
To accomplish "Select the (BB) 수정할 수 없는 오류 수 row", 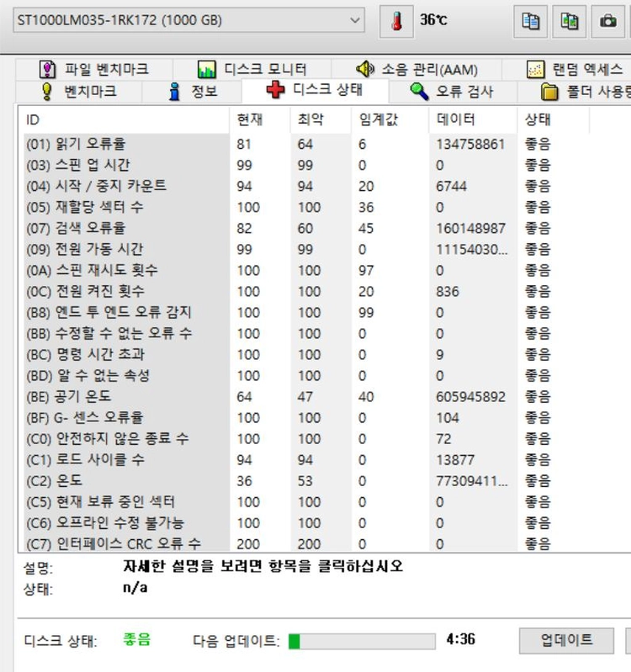I will pos(305,333).
